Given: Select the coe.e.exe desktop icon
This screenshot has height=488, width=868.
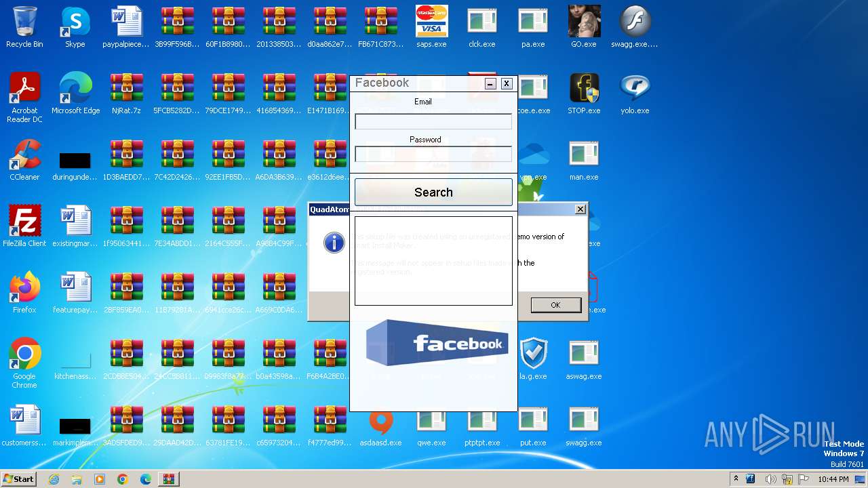Looking at the screenshot, I should pyautogui.click(x=533, y=94).
